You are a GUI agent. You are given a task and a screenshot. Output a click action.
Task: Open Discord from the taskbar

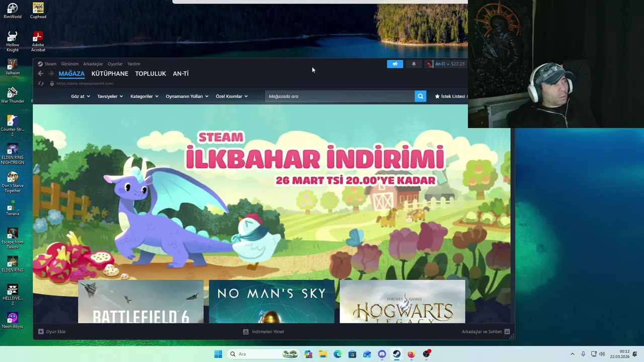tap(382, 354)
